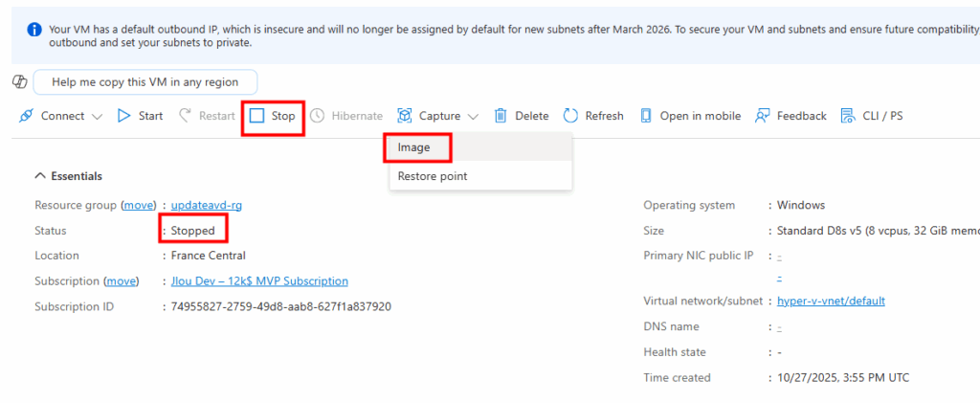Click the Connect plug icon

pos(28,116)
